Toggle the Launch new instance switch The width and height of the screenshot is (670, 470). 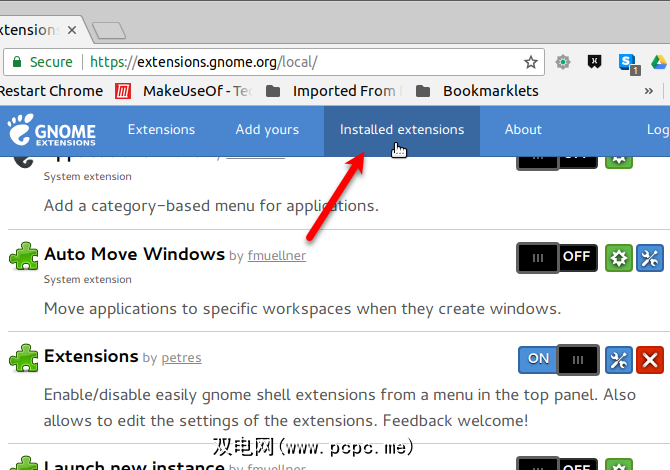point(557,463)
